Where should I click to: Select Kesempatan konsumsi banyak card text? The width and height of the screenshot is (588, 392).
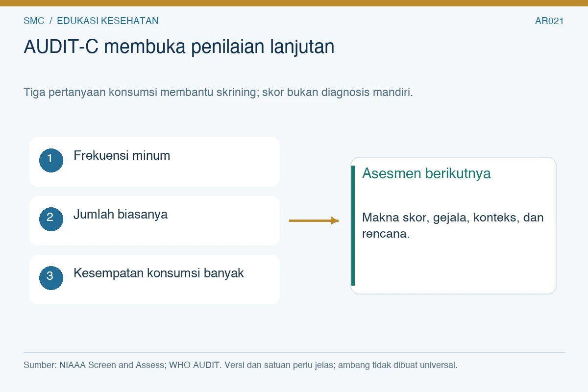pos(159,273)
